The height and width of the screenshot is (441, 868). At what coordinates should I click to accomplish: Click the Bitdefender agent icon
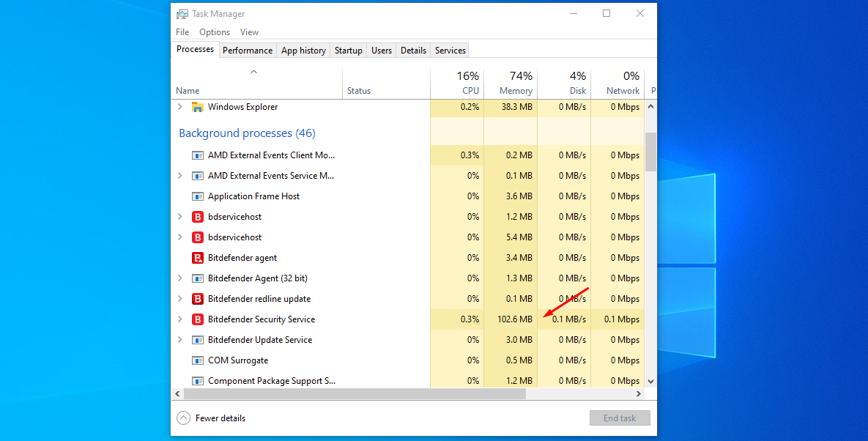pos(198,258)
